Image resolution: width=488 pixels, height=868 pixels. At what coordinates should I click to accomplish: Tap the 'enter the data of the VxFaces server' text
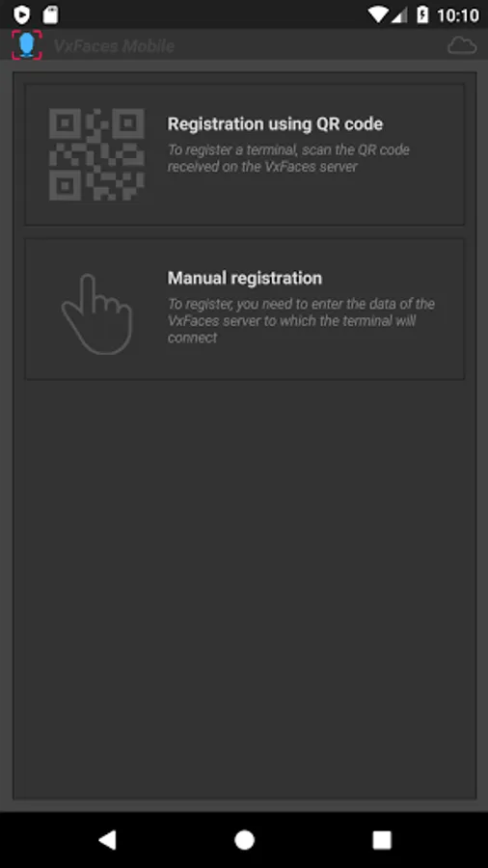[x=302, y=312]
